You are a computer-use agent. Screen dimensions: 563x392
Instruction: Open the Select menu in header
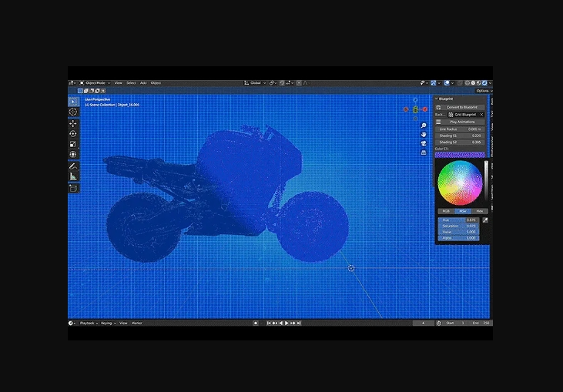pos(131,82)
